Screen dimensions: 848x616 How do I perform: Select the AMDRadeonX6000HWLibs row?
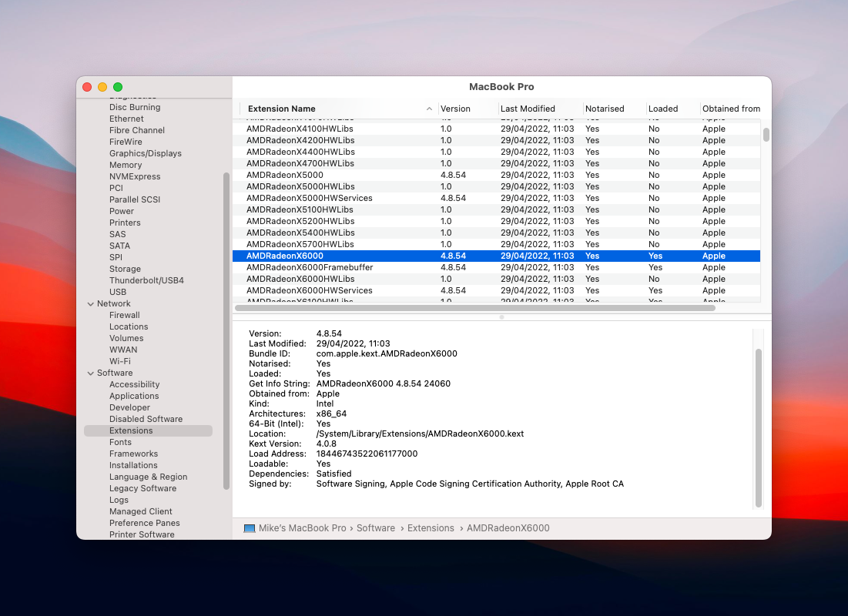[497, 279]
